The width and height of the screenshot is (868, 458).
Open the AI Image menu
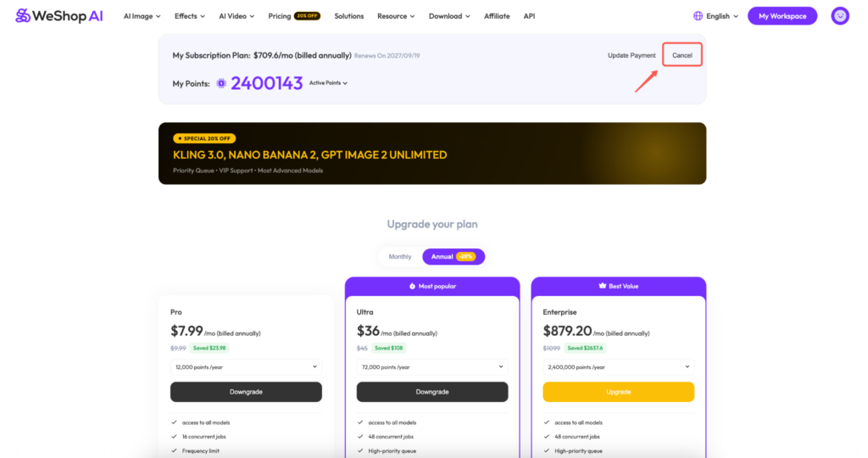pyautogui.click(x=142, y=16)
